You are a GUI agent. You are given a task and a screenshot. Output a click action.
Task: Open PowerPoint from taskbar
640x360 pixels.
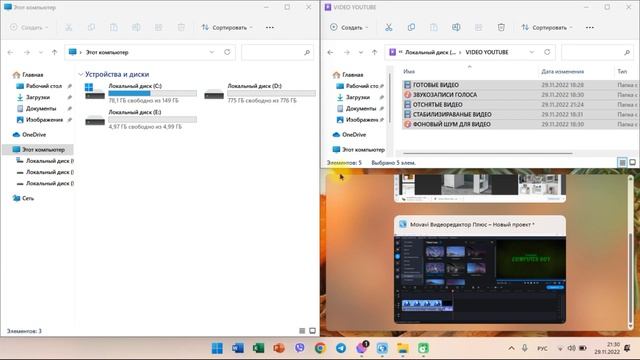coord(279,348)
